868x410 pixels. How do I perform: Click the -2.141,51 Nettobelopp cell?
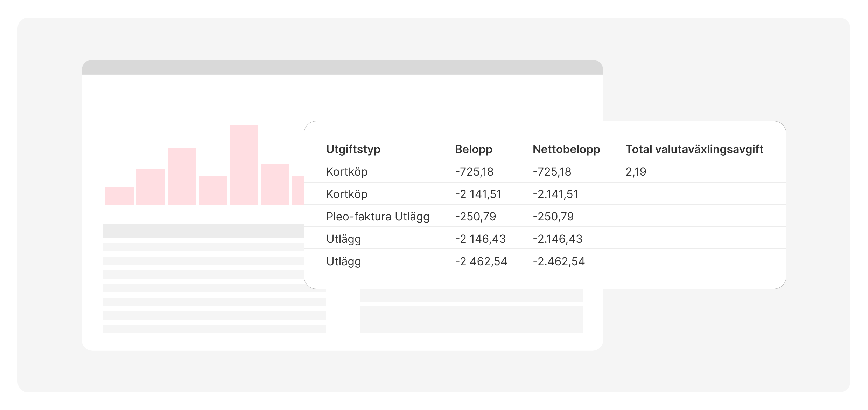555,194
